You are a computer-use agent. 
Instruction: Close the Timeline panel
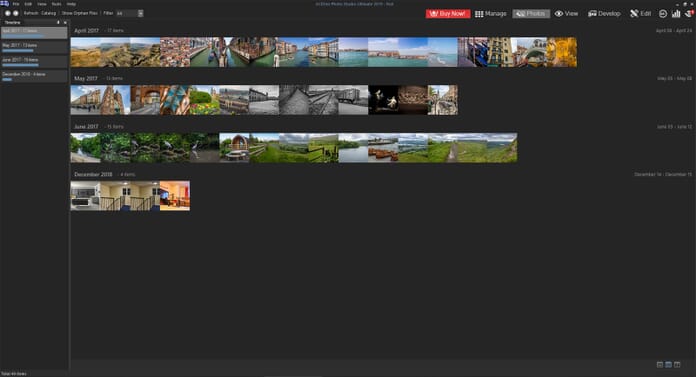(65, 22)
